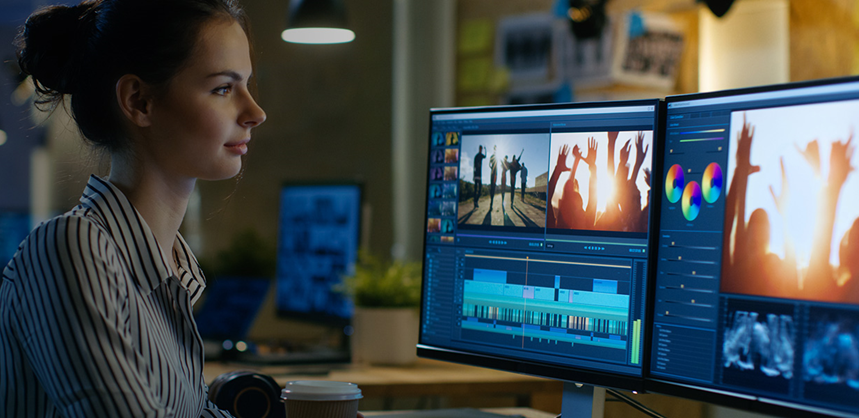Click the left waveform scope panel
859x418 pixels.
[x=758, y=344]
